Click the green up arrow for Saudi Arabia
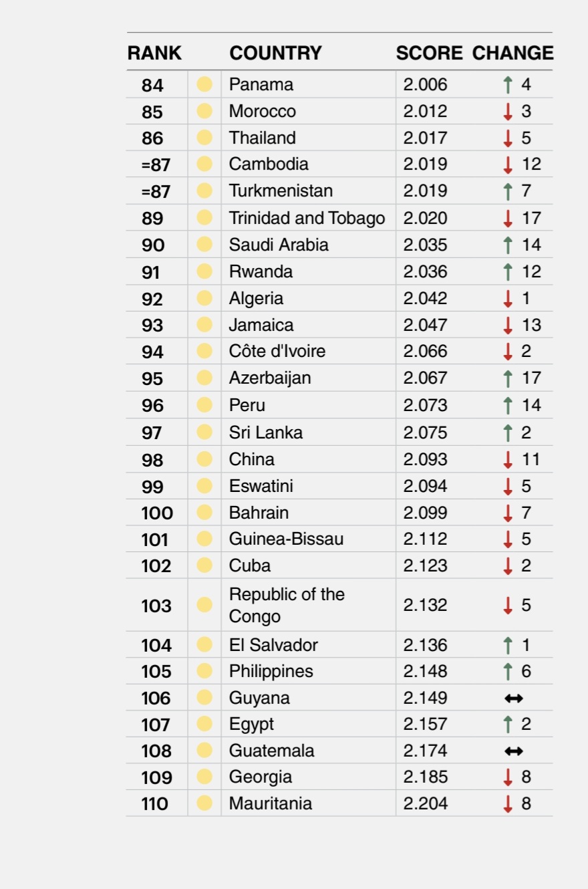Viewport: 588px width, 889px height. [x=508, y=245]
